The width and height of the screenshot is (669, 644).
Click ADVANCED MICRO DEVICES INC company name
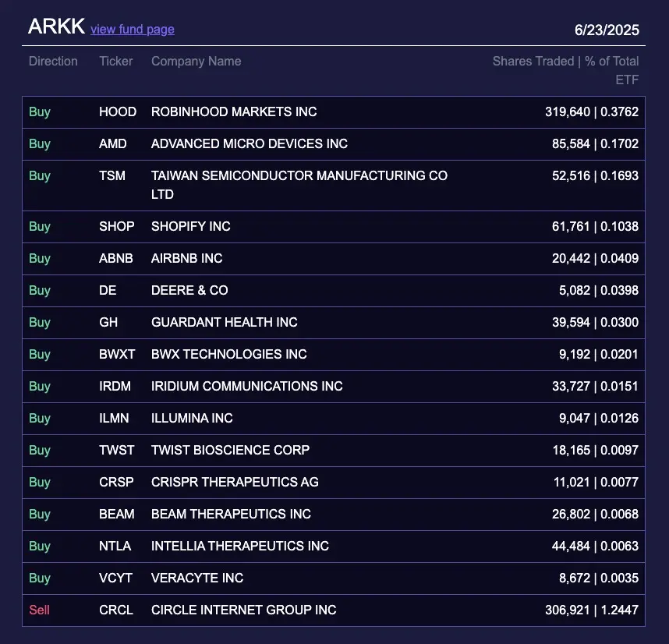point(250,143)
